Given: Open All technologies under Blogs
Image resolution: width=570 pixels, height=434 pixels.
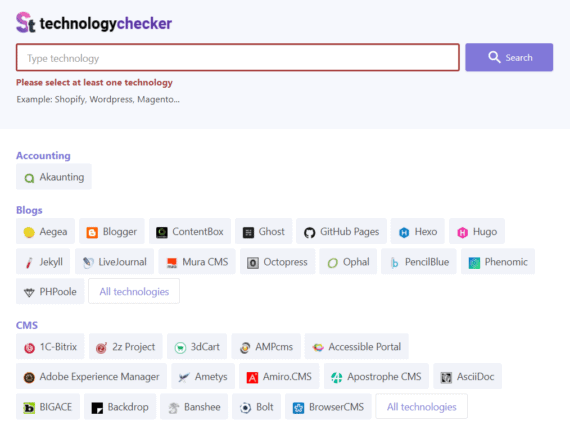Looking at the screenshot, I should pos(134,292).
